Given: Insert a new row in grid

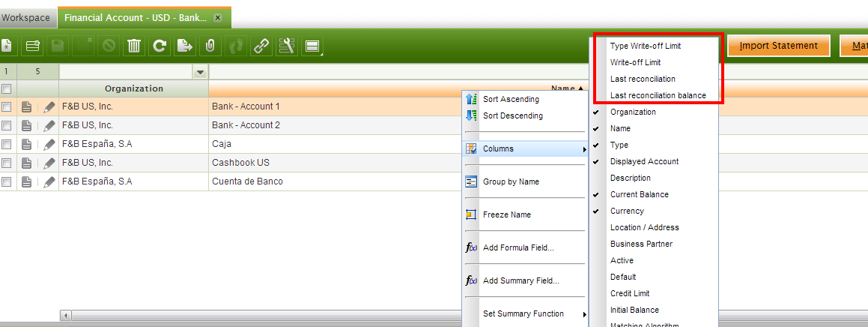Looking at the screenshot, I should 32,46.
